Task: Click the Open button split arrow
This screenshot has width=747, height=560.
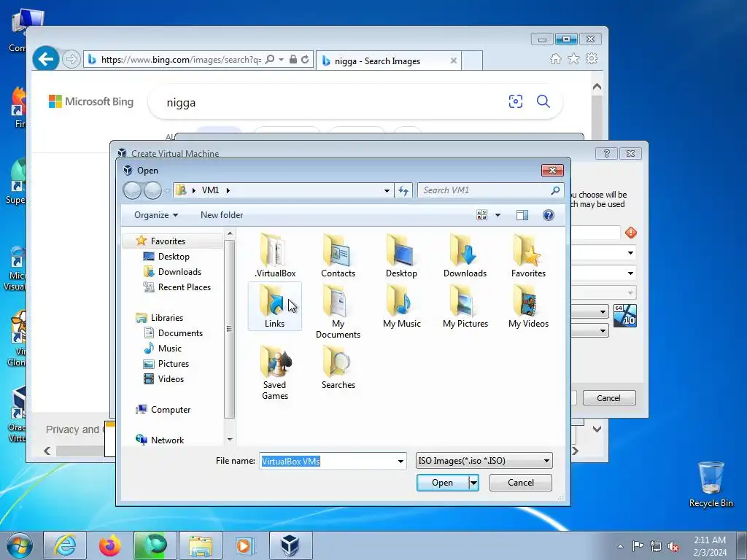Action: pos(473,483)
